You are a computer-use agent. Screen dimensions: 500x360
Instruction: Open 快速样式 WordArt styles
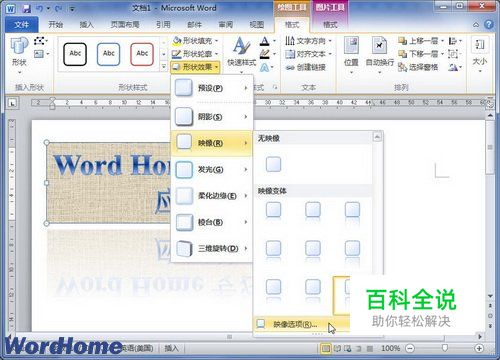click(242, 55)
